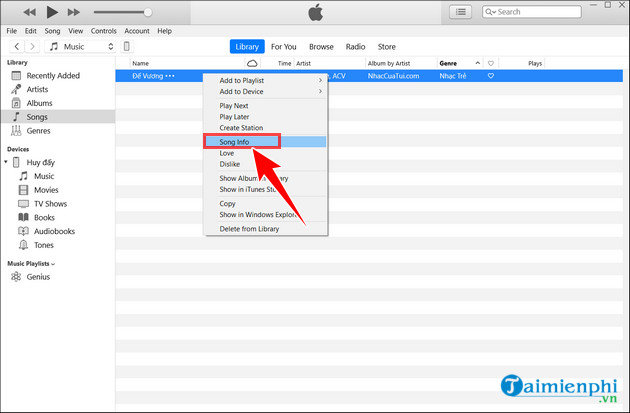Click the device phone icon button
Image resolution: width=630 pixels, height=413 pixels.
(x=127, y=47)
